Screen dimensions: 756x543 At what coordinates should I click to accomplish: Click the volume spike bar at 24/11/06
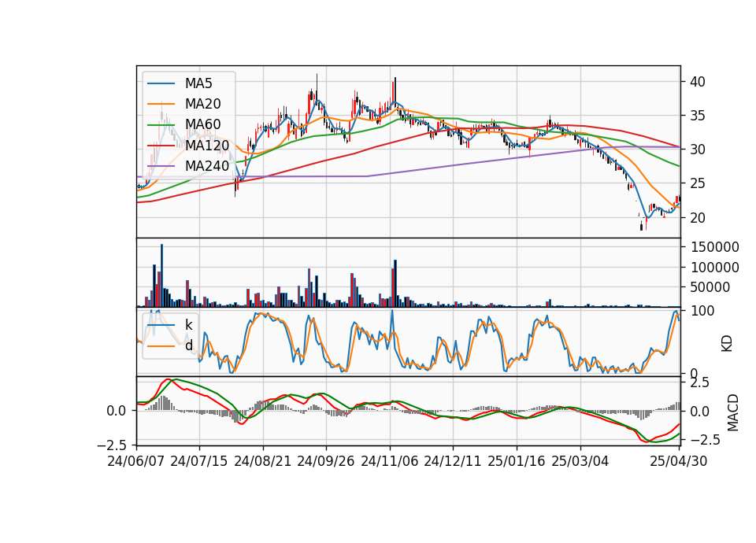pyautogui.click(x=395, y=283)
